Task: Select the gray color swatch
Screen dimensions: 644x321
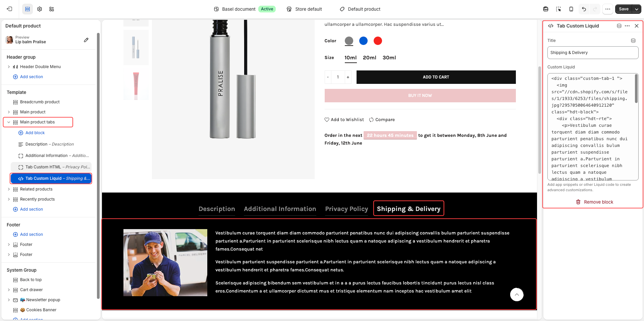Action: click(349, 41)
